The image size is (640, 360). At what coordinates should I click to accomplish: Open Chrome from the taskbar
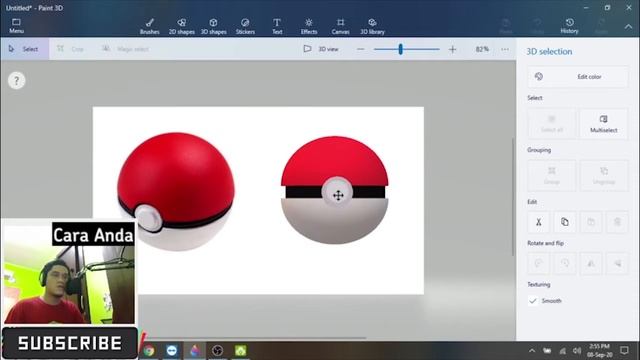click(x=149, y=351)
